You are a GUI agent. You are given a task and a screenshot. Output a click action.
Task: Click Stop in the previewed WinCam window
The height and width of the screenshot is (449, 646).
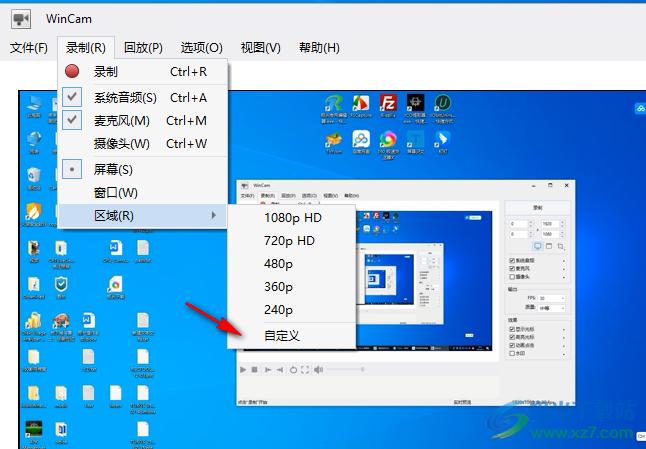point(255,370)
